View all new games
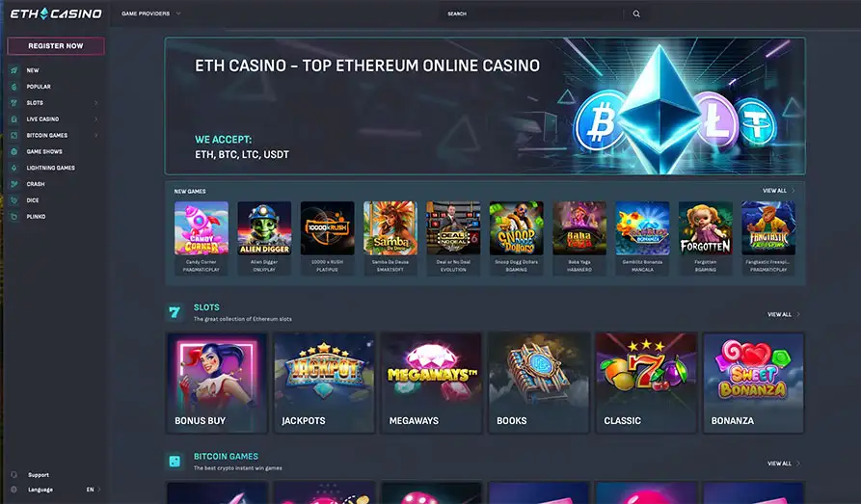Screen dimensions: 861x504 (x=778, y=191)
